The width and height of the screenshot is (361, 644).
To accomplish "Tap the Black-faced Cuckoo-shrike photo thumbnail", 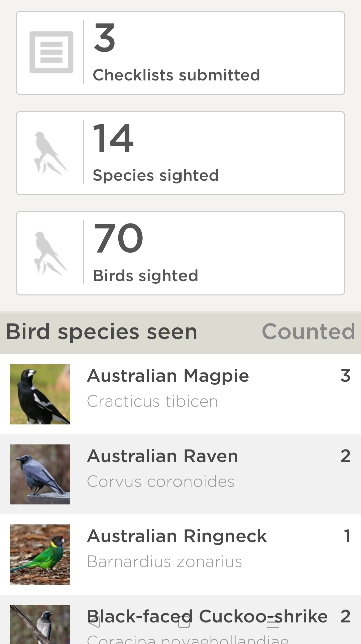I will click(40, 625).
